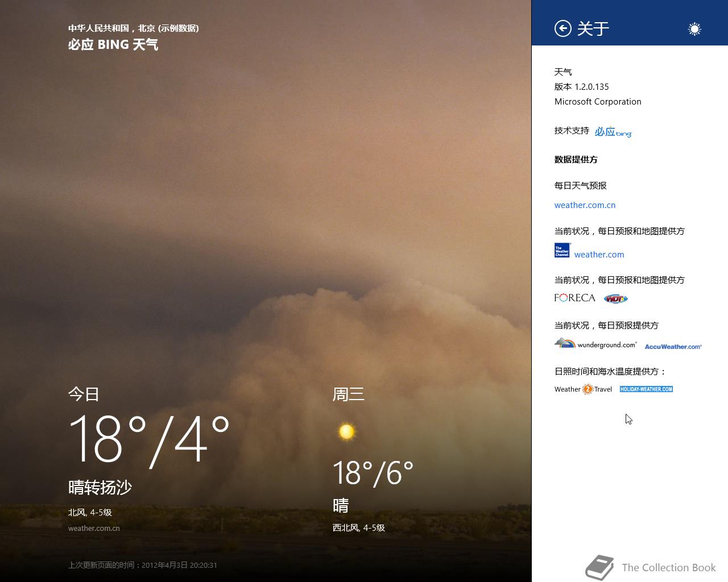Click the WDT logo

(615, 298)
